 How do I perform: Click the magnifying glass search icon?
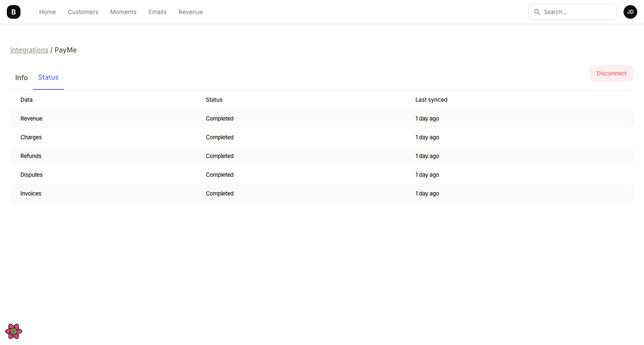[537, 12]
